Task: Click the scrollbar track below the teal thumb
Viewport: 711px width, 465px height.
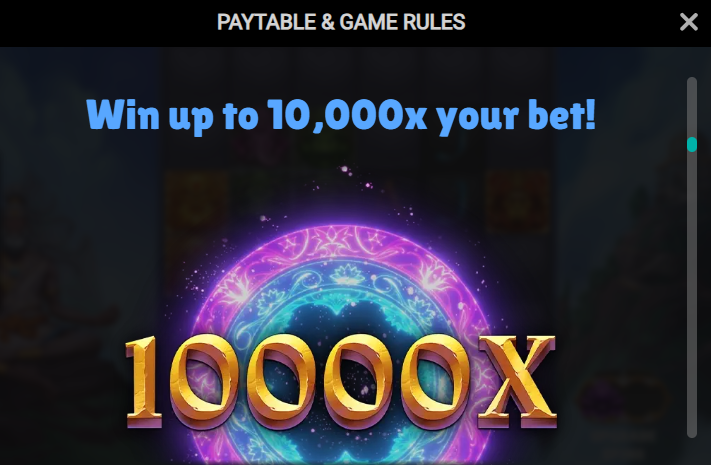Action: pos(692,295)
